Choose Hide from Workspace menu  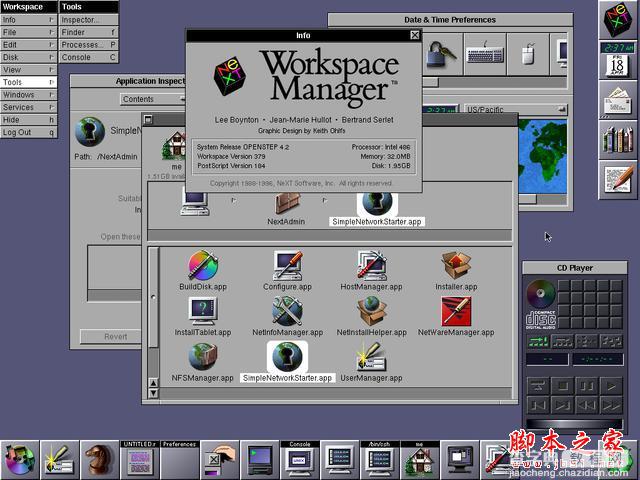click(29, 120)
